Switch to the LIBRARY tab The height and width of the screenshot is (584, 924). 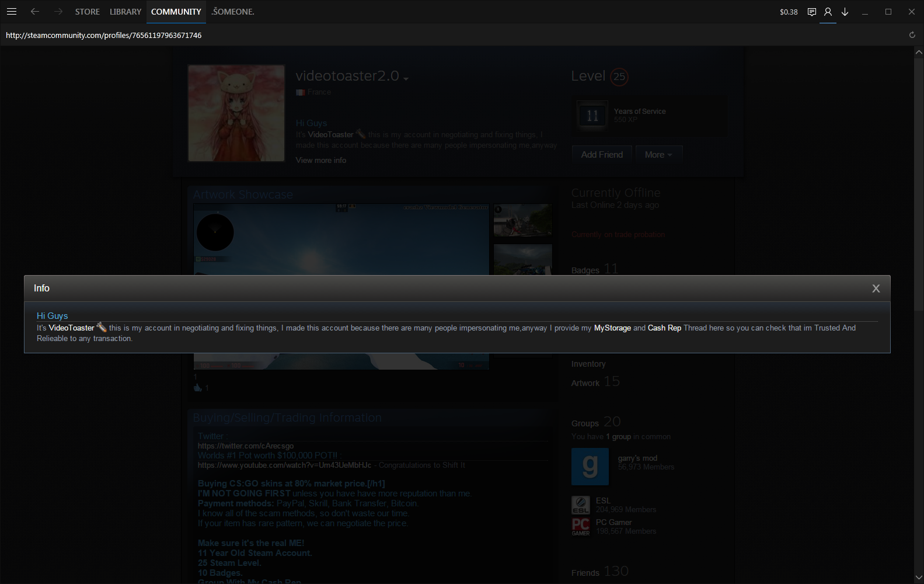tap(125, 12)
